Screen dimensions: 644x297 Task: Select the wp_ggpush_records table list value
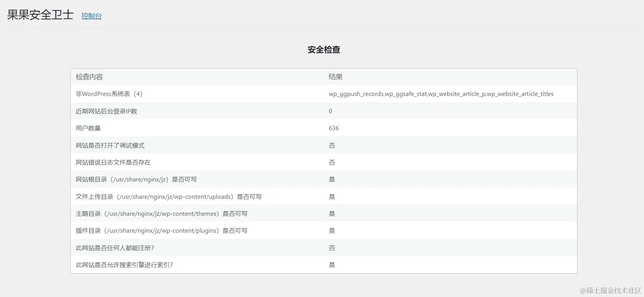[441, 94]
